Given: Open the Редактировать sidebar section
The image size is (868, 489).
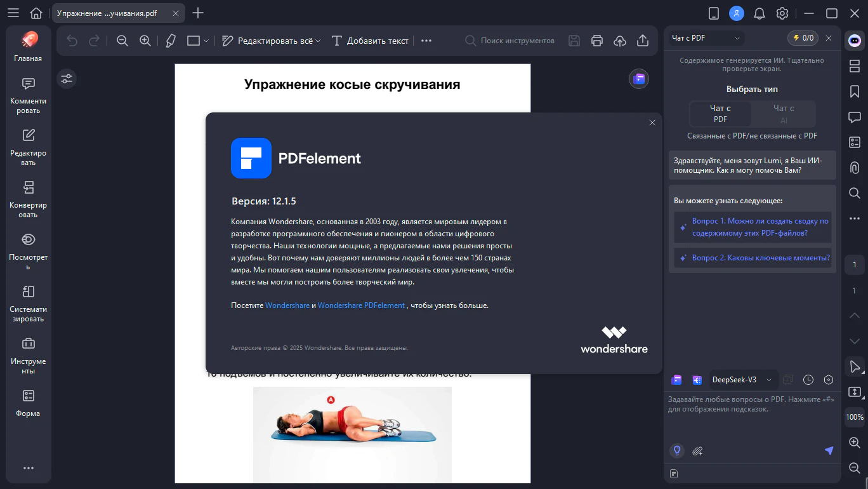Looking at the screenshot, I should pos(28,148).
